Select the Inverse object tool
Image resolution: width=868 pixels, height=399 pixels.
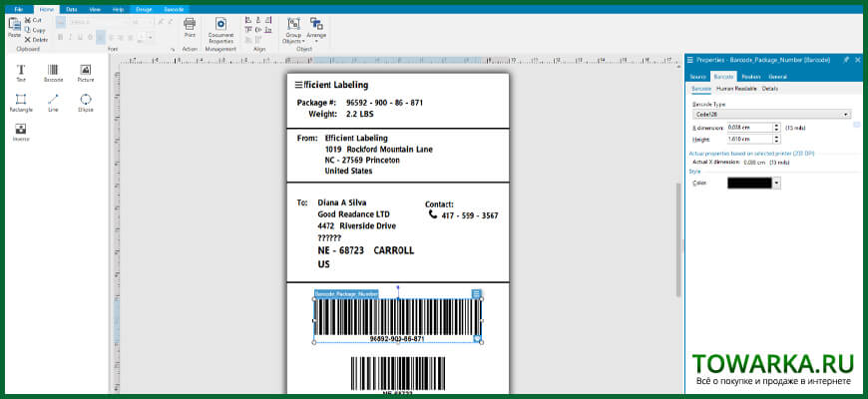coord(21,133)
